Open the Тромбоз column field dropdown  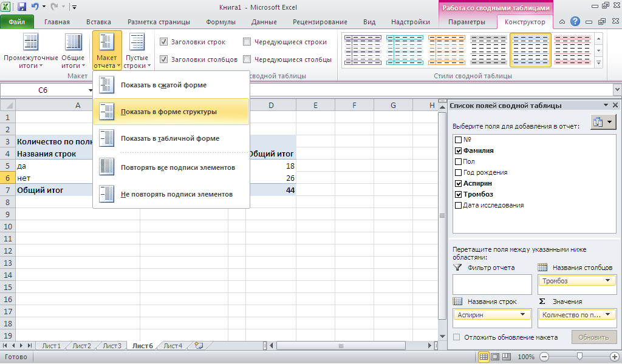click(607, 281)
